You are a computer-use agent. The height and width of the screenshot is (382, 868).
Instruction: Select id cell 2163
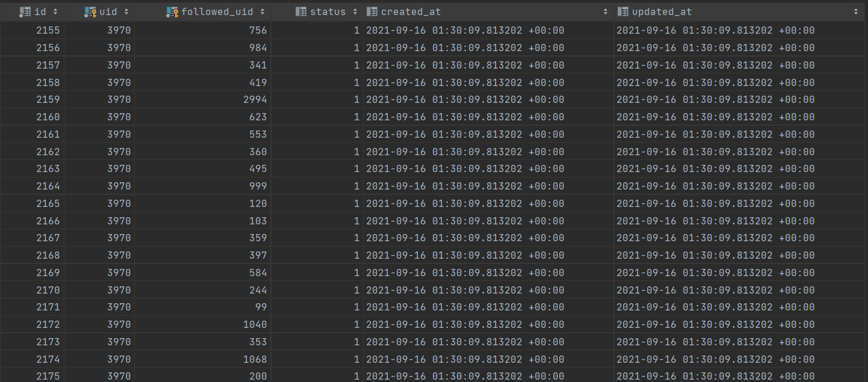[48, 169]
